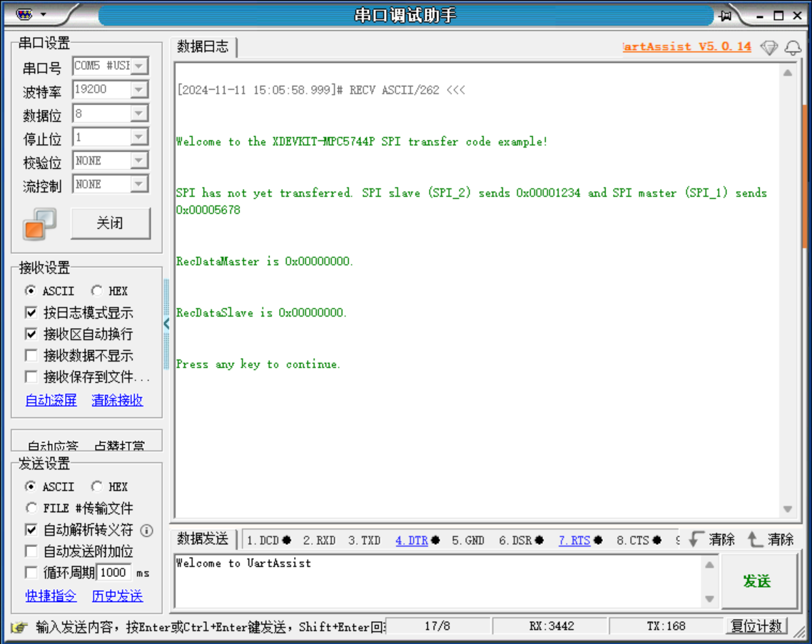Click the 17/8 status bar value
The image size is (812, 644).
tap(437, 626)
